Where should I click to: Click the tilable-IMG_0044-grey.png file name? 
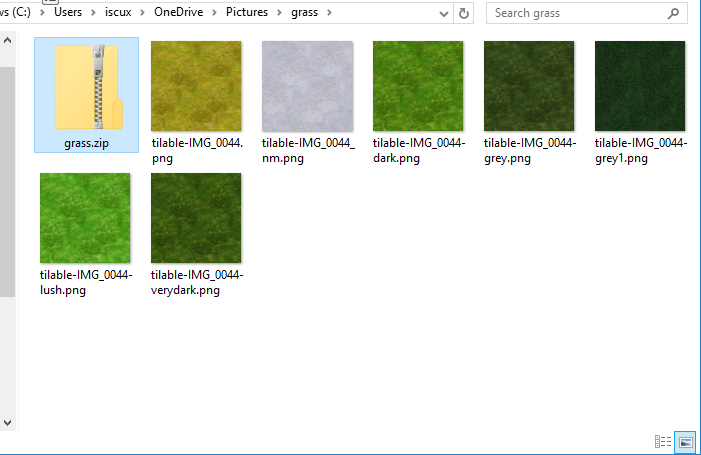point(530,151)
